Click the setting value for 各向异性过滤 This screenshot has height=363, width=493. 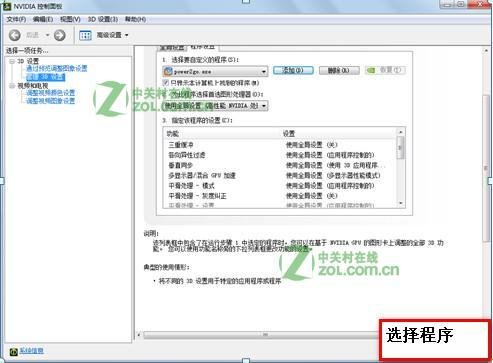pyautogui.click(x=330, y=155)
